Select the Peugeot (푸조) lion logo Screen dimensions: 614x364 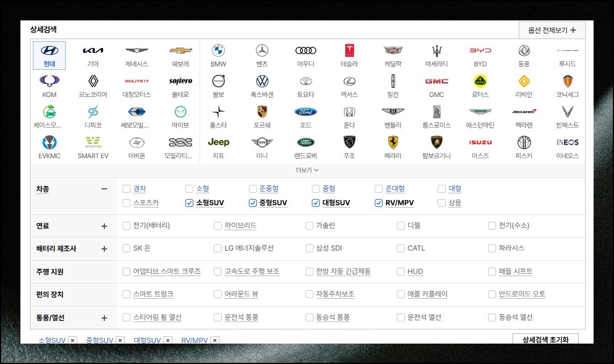click(349, 142)
